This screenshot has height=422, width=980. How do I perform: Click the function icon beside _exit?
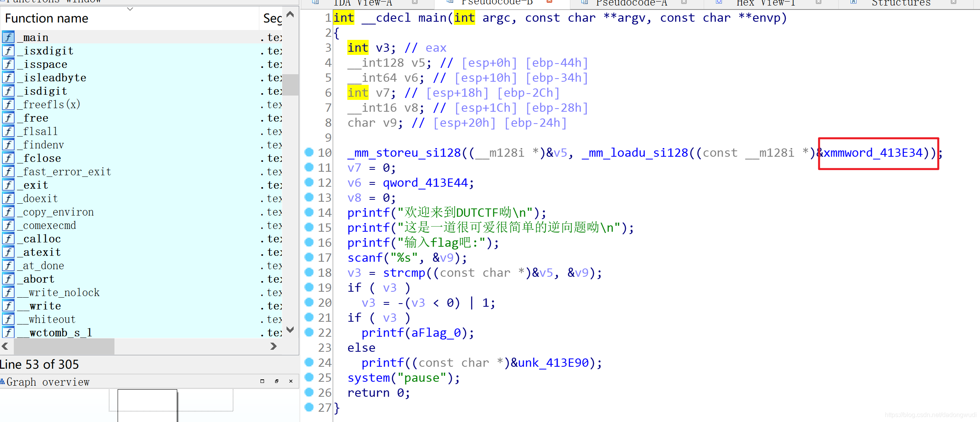pyautogui.click(x=8, y=185)
